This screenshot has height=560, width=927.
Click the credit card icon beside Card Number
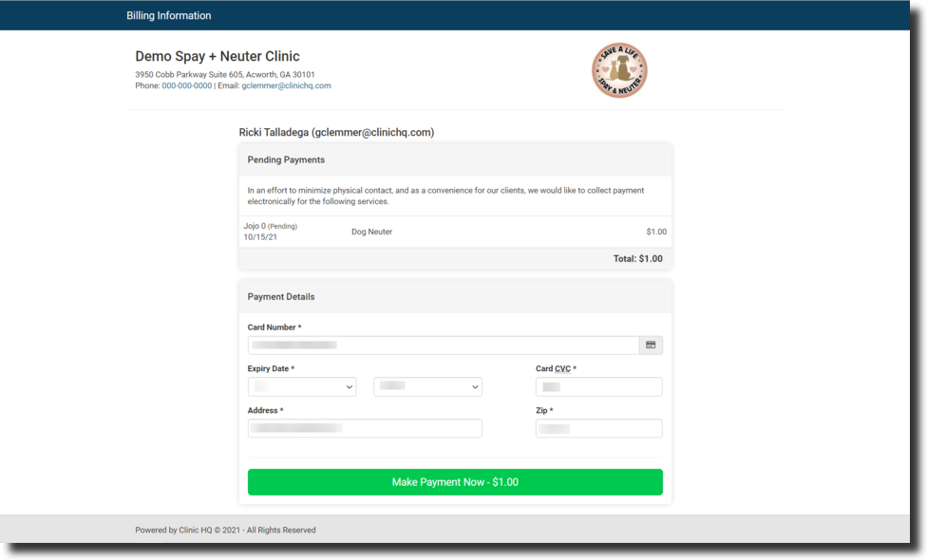point(651,345)
